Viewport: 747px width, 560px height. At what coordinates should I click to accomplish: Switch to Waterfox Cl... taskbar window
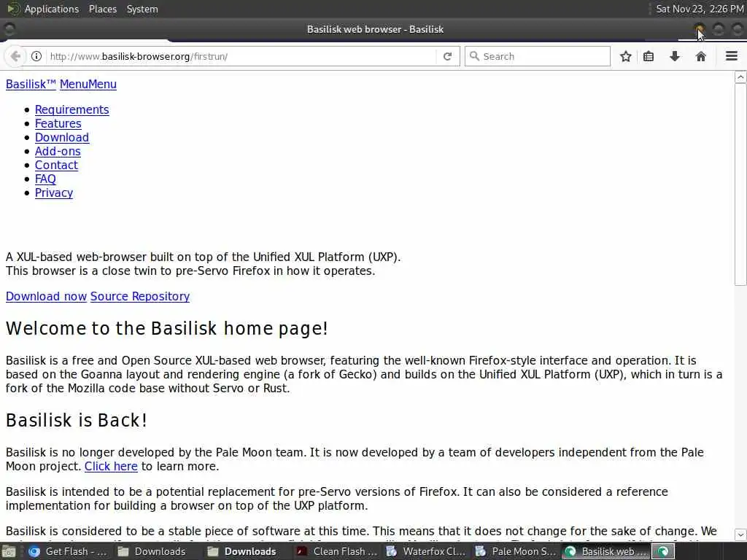(426, 551)
